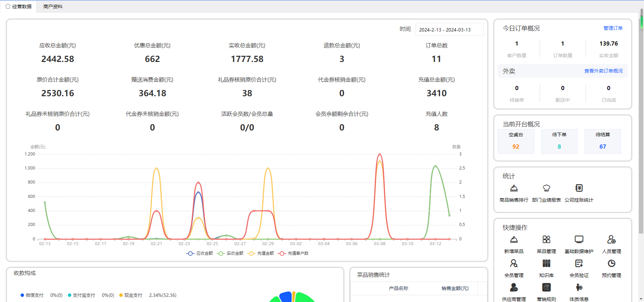The width and height of the screenshot is (644, 302).
Task: Click today's 实收金额 139.76
Action: 609,43
